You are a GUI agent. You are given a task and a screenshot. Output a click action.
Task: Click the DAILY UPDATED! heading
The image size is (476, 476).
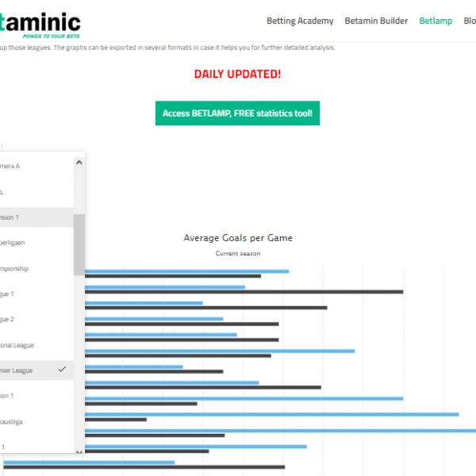pyautogui.click(x=237, y=74)
